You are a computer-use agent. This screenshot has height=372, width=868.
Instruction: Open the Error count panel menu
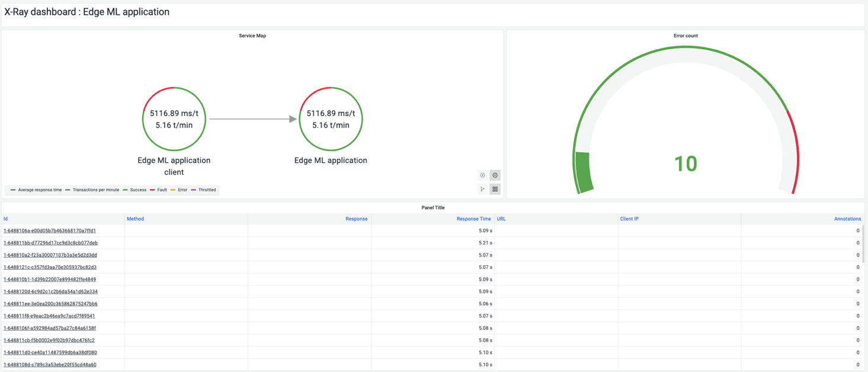click(x=686, y=36)
